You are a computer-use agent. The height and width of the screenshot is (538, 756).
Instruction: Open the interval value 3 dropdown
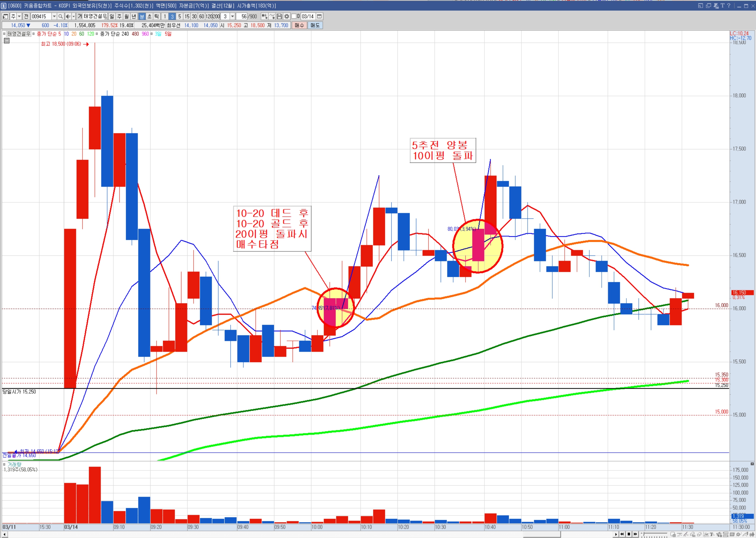233,16
